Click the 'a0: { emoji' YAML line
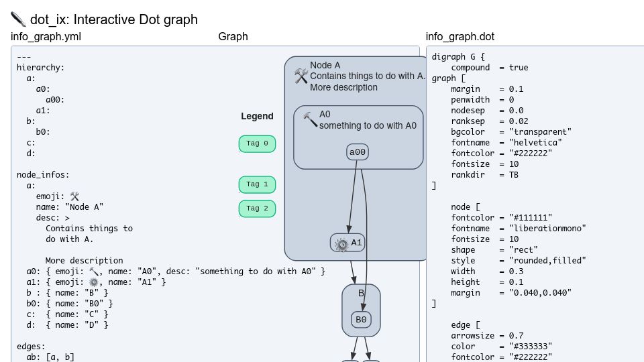 tap(176, 271)
